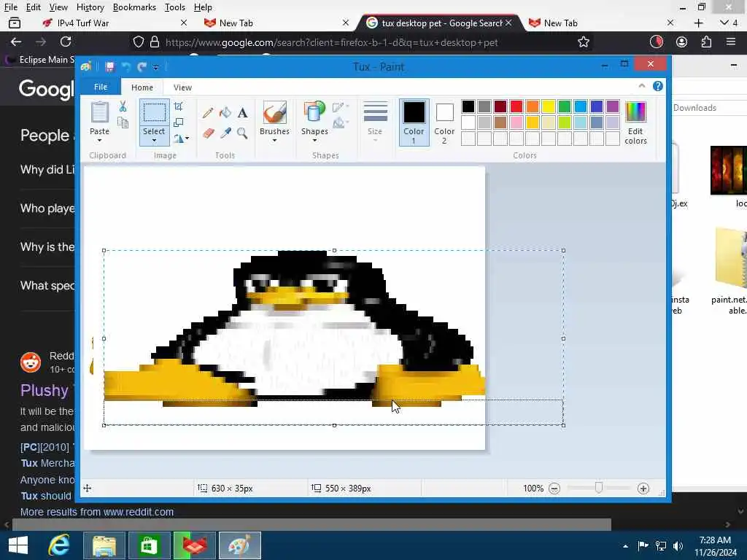747x560 pixels.
Task: Expand the Brushes dropdown arrow
Action: click(x=274, y=141)
